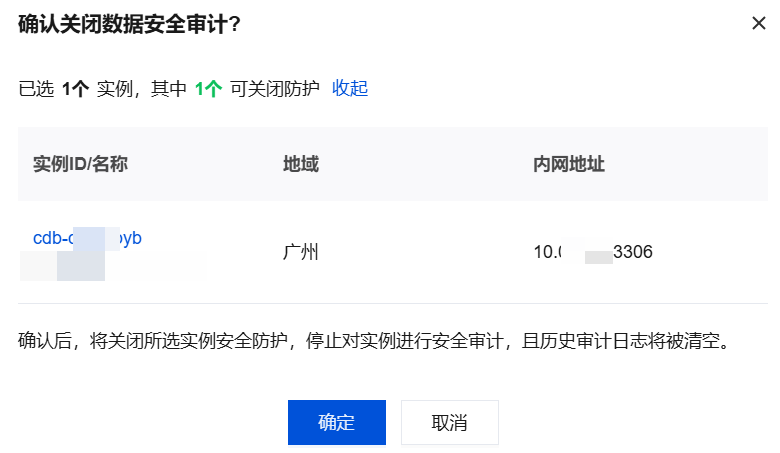Click the 内网地址 column header
Image resolution: width=780 pixels, height=453 pixels.
(569, 164)
